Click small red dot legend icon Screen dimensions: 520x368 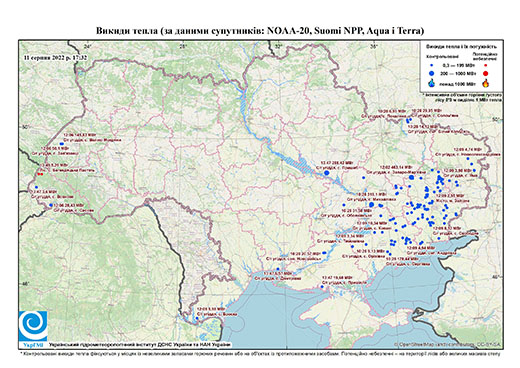point(486,65)
